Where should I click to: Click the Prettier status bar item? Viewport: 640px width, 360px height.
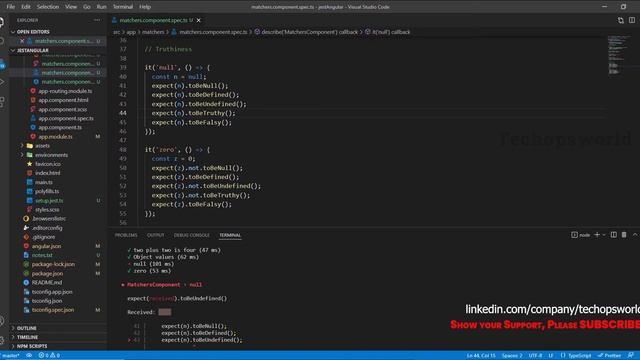609,356
